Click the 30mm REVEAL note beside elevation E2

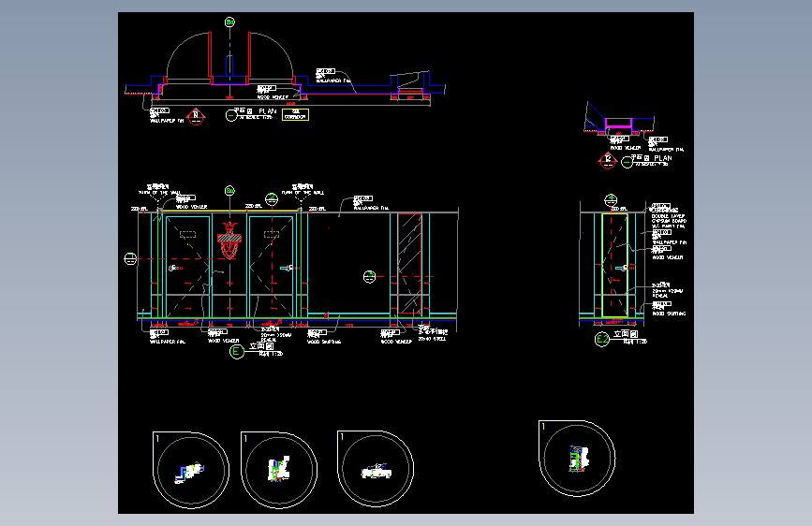[668, 293]
